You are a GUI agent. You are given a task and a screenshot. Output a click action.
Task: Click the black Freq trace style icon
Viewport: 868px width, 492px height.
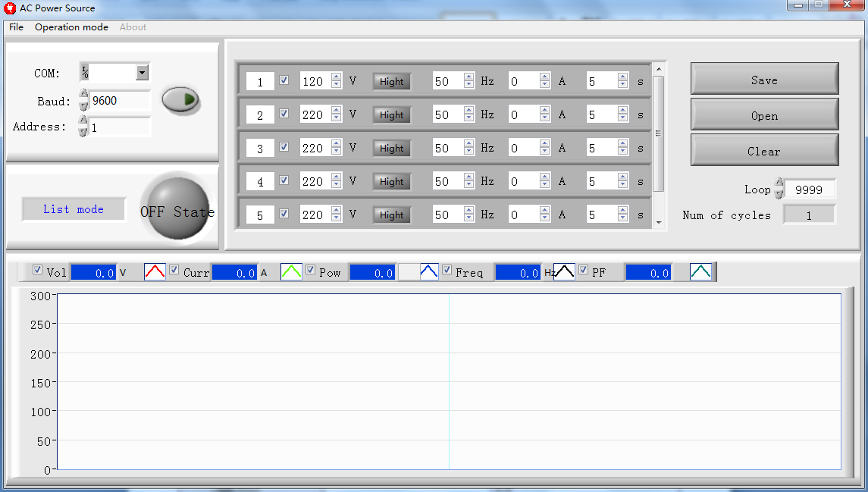coord(564,271)
